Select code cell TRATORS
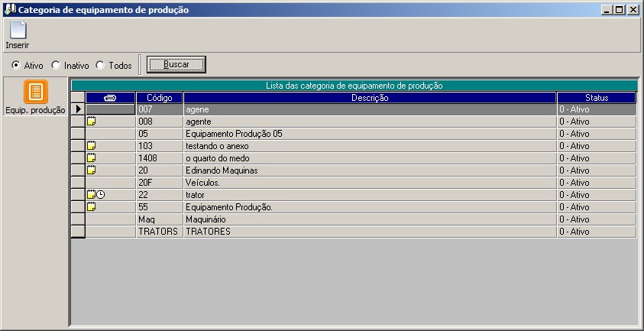The height and width of the screenshot is (331, 644). click(x=160, y=232)
